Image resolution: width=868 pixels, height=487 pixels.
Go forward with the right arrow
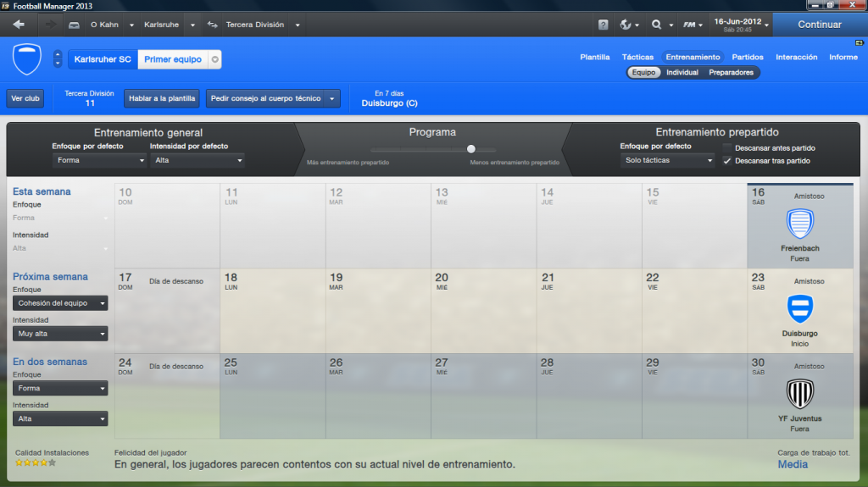[50, 25]
